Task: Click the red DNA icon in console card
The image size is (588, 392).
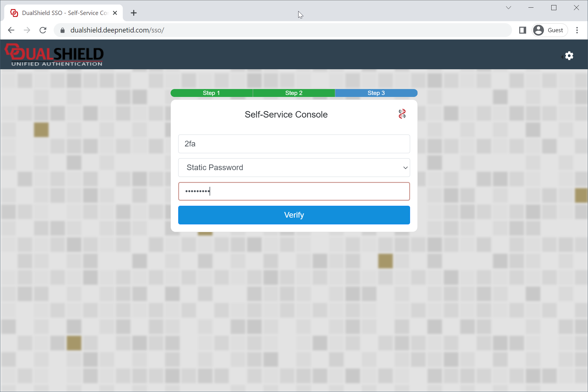Action: point(402,114)
